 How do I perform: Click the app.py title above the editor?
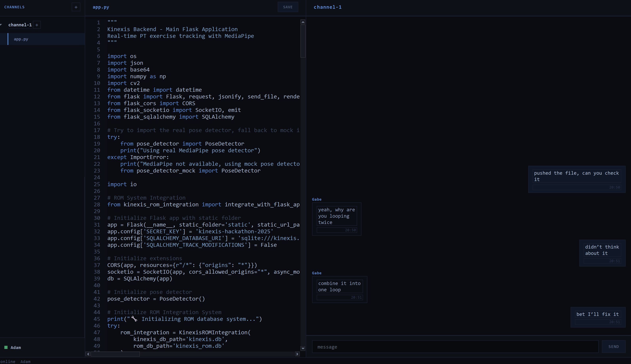click(101, 7)
